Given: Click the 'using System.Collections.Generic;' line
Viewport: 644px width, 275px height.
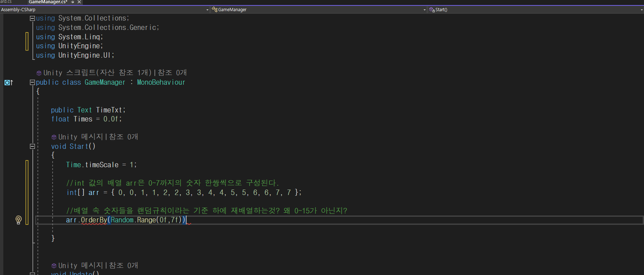Looking at the screenshot, I should (x=98, y=28).
